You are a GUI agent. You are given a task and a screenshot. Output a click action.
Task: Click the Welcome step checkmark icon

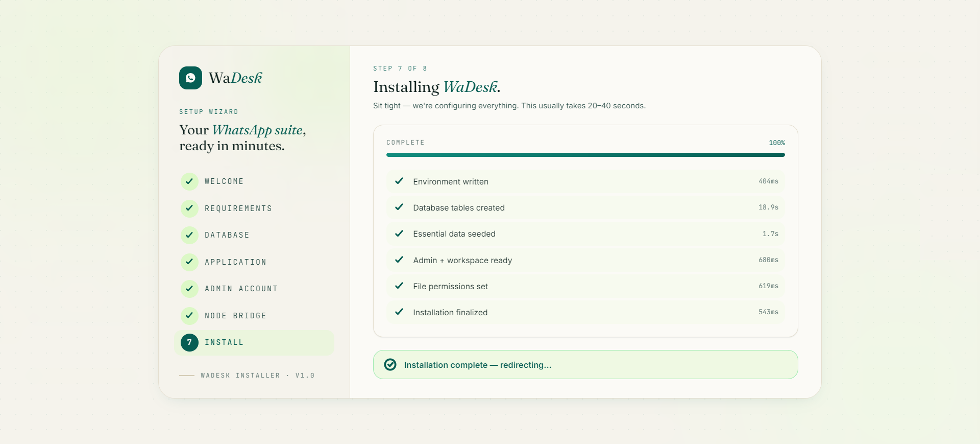[189, 181]
